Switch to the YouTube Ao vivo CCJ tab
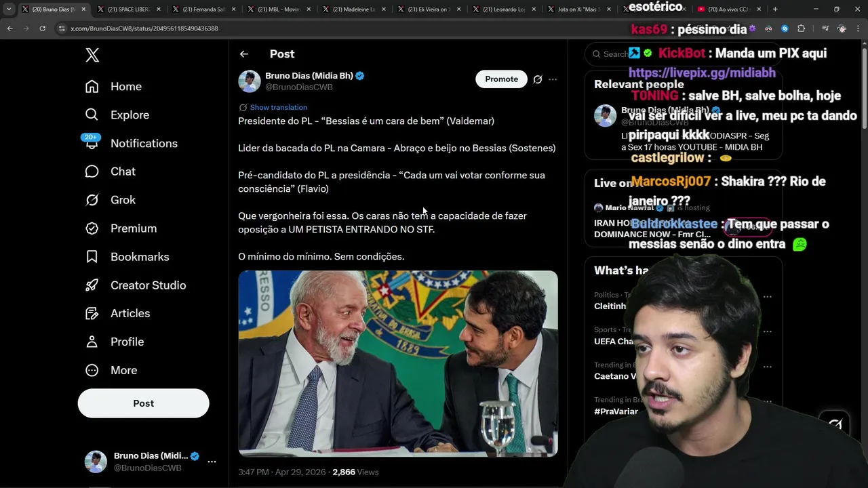Viewport: 868px width, 488px height. (729, 9)
